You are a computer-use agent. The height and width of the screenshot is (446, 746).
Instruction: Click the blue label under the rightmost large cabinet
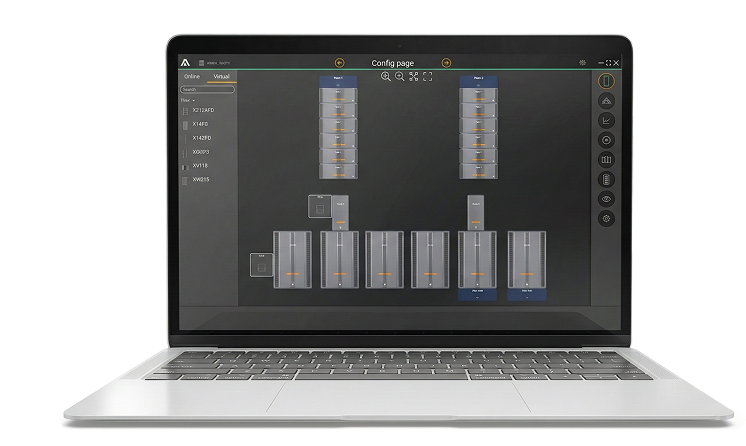[x=527, y=294]
